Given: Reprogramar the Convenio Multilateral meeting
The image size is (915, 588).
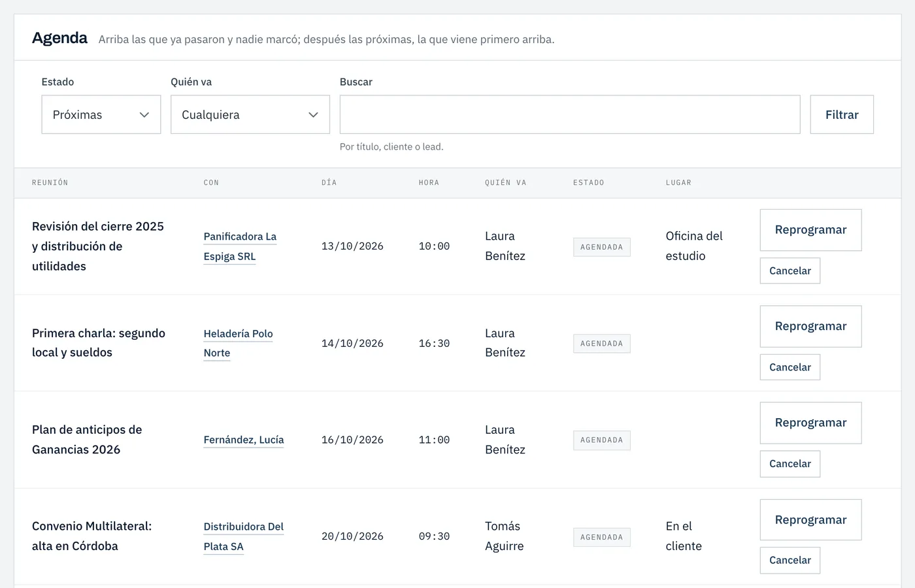Looking at the screenshot, I should click(810, 520).
